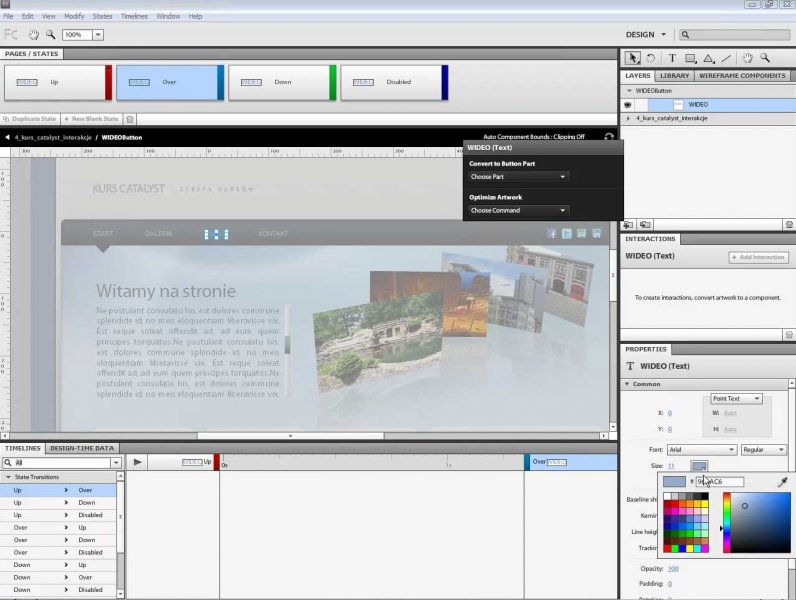Expand the 4_kurs_catalyst_interakcje layer
The width and height of the screenshot is (796, 600).
click(628, 118)
